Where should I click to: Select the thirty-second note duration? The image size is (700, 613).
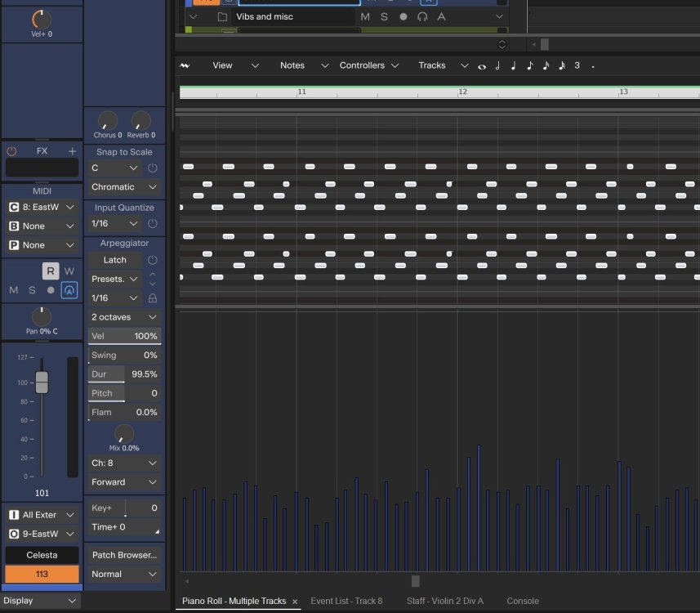[562, 65]
